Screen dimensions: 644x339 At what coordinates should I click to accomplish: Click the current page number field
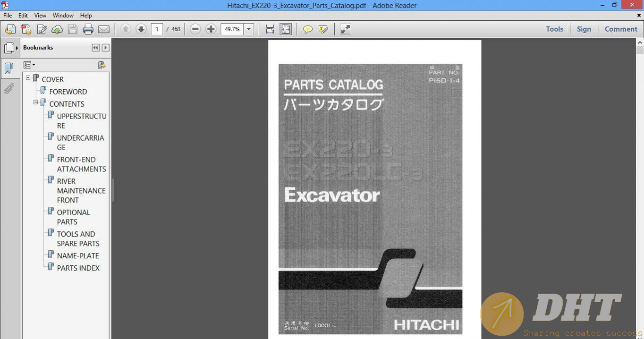coord(157,29)
